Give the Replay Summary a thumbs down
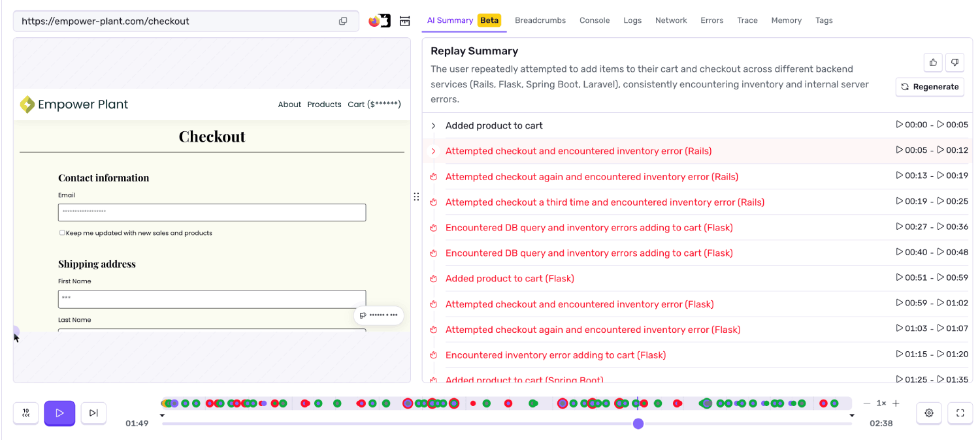The image size is (980, 440). [955, 62]
